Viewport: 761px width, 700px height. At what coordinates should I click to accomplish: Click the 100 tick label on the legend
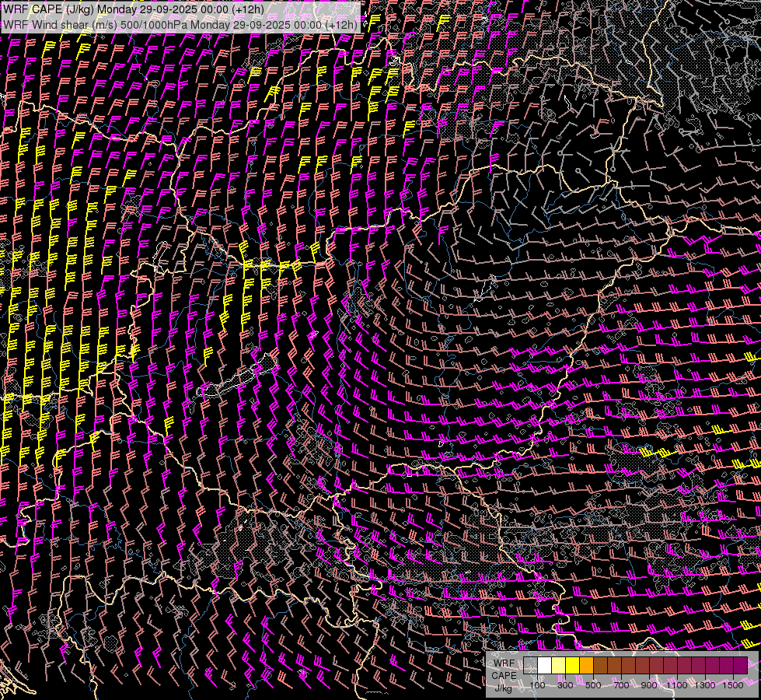pos(537,685)
